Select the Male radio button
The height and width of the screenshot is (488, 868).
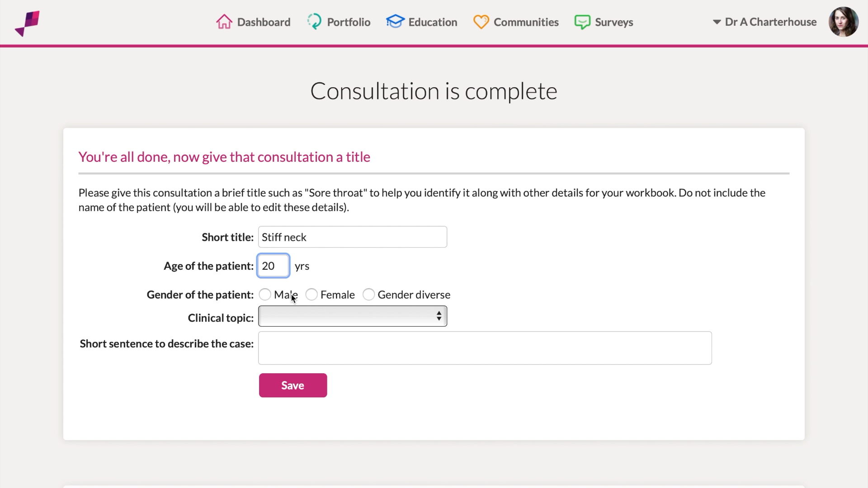(x=264, y=294)
